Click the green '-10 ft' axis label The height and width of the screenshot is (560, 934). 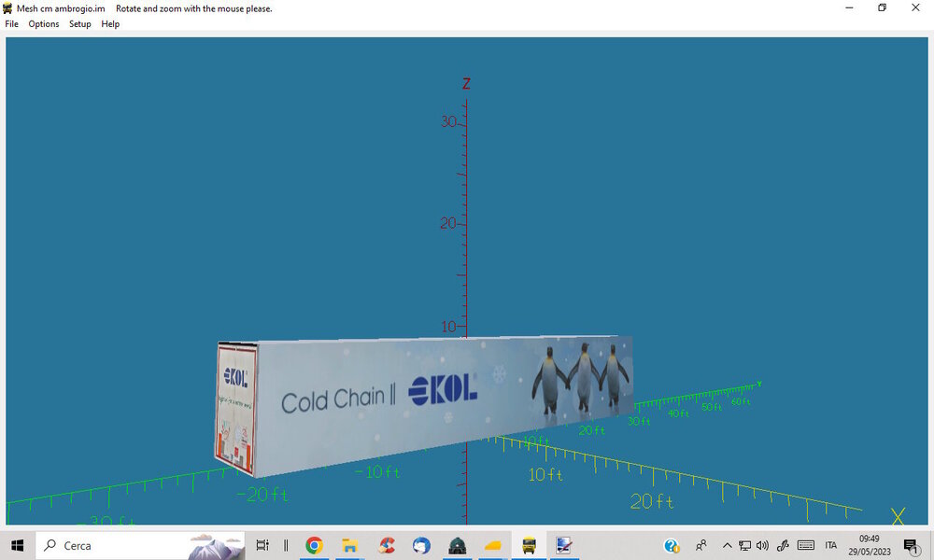377,472
